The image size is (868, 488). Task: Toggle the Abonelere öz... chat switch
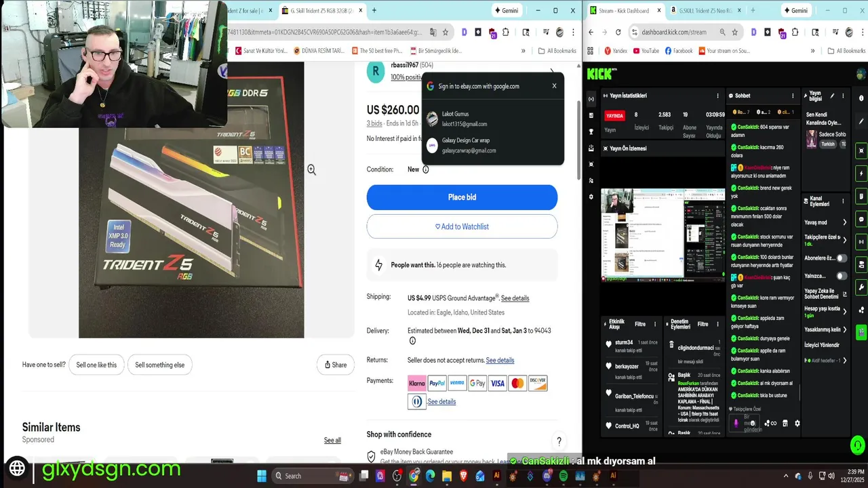pos(842,258)
